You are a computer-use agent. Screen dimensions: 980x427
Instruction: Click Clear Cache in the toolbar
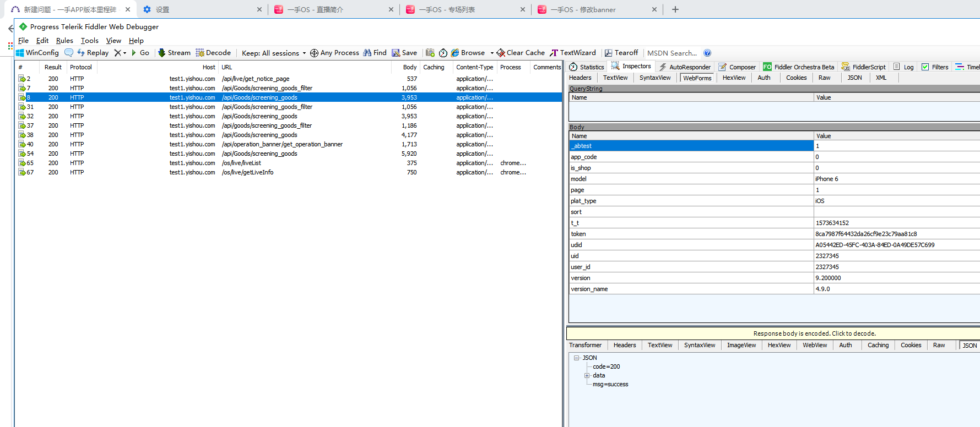(x=521, y=53)
